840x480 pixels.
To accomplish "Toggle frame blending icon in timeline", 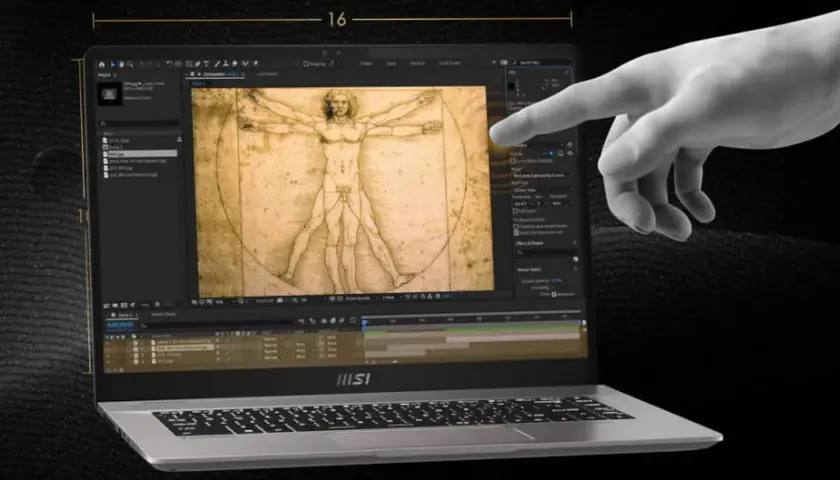I will [x=333, y=321].
